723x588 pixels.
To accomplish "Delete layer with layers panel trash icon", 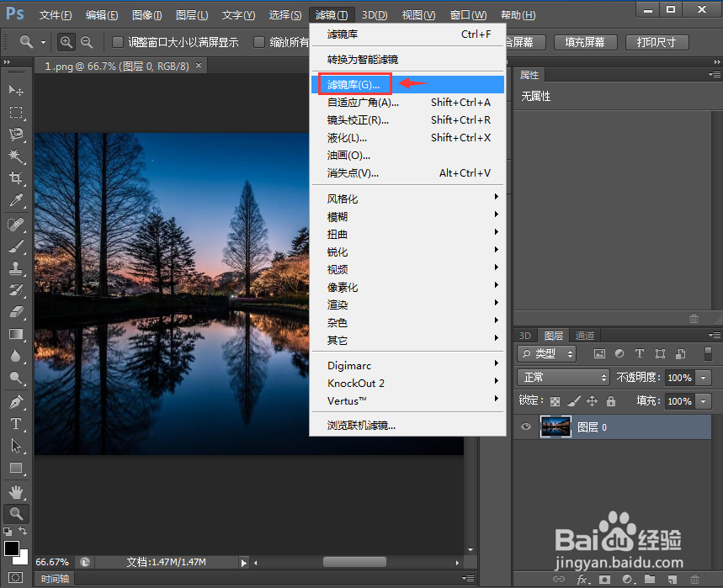I will coord(694,580).
